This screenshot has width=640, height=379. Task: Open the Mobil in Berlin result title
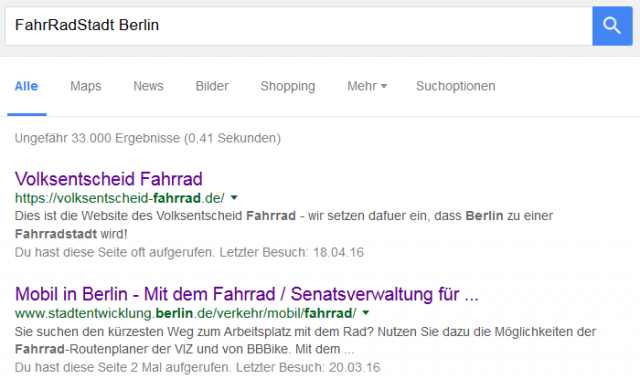(247, 294)
